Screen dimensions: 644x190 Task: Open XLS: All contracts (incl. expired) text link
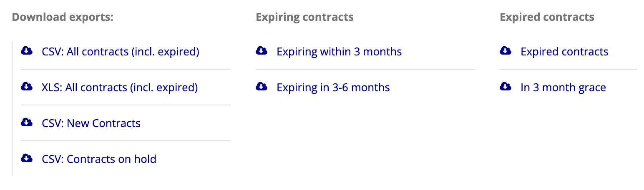click(120, 87)
